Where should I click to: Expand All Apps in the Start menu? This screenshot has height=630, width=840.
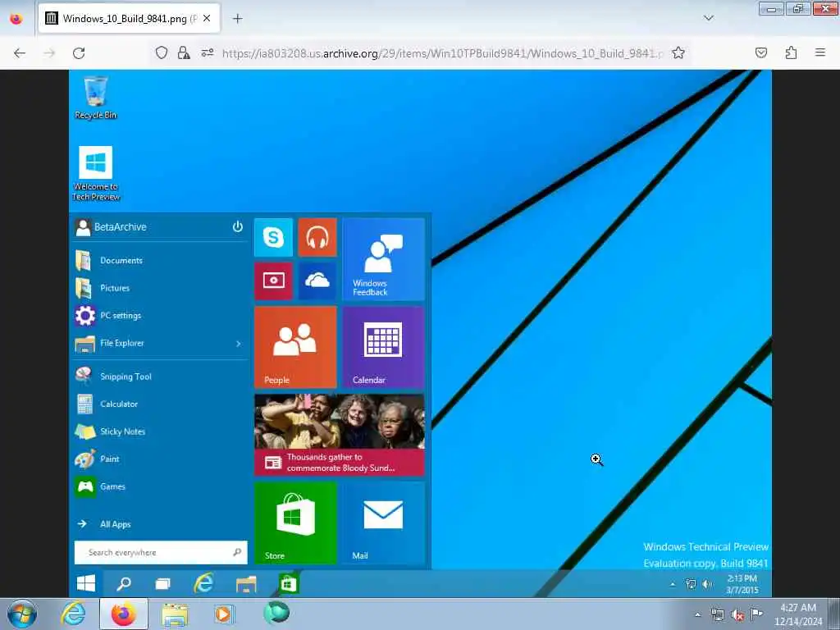coord(160,524)
